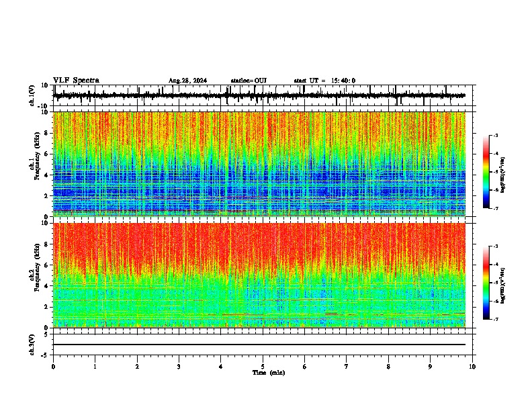Viewport: 532px width, 411px height.
Task: Click the "station=OUI" label
Action: pyautogui.click(x=249, y=81)
